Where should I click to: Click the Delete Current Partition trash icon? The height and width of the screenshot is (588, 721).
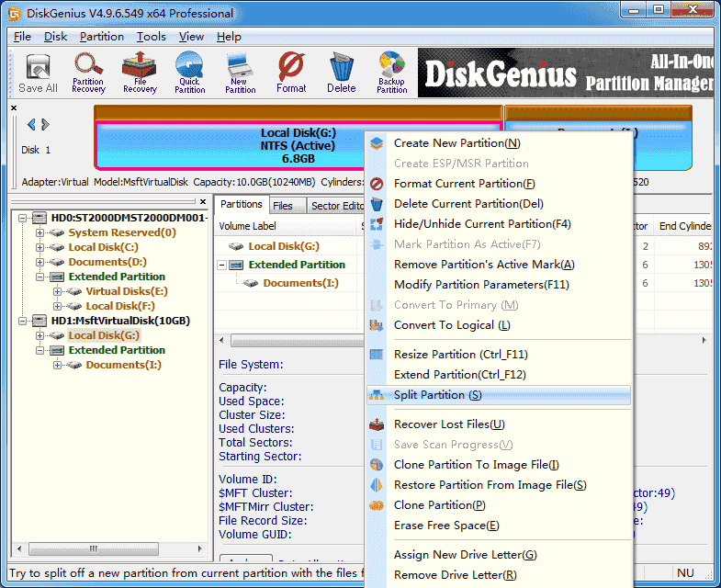pos(377,204)
